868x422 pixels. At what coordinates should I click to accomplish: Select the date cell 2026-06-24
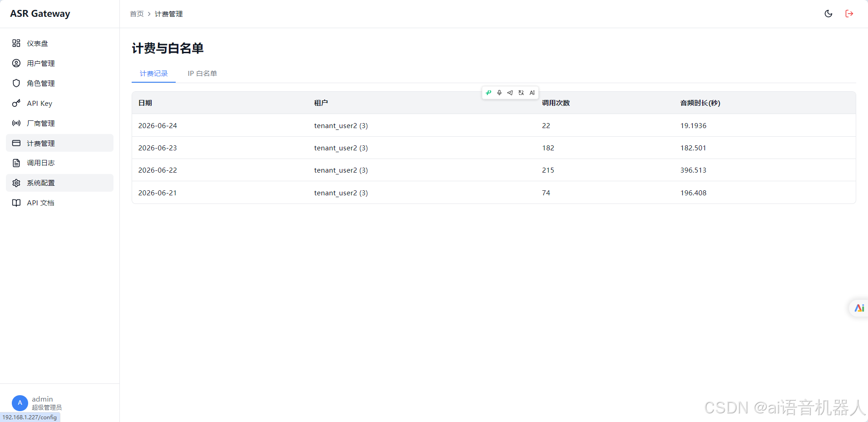(158, 125)
